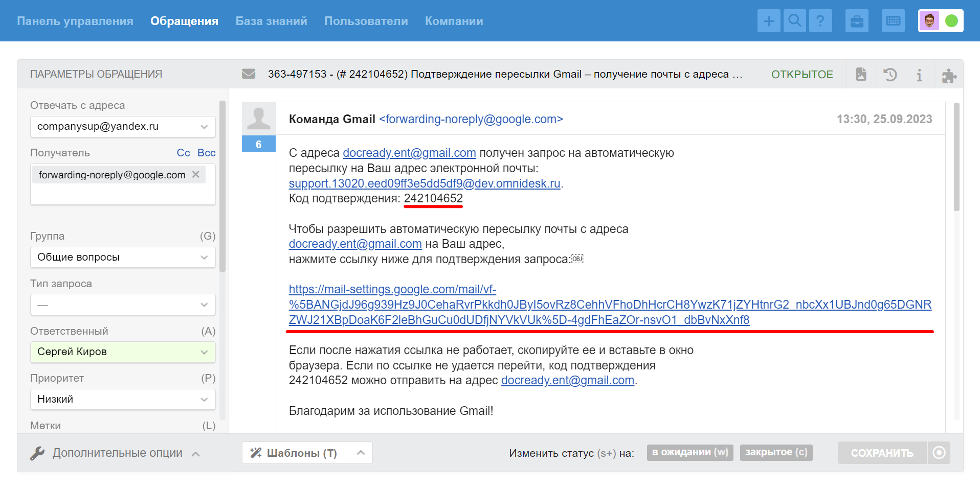The image size is (980, 489).
Task: Open the Пользователи menu item
Action: click(x=366, y=21)
